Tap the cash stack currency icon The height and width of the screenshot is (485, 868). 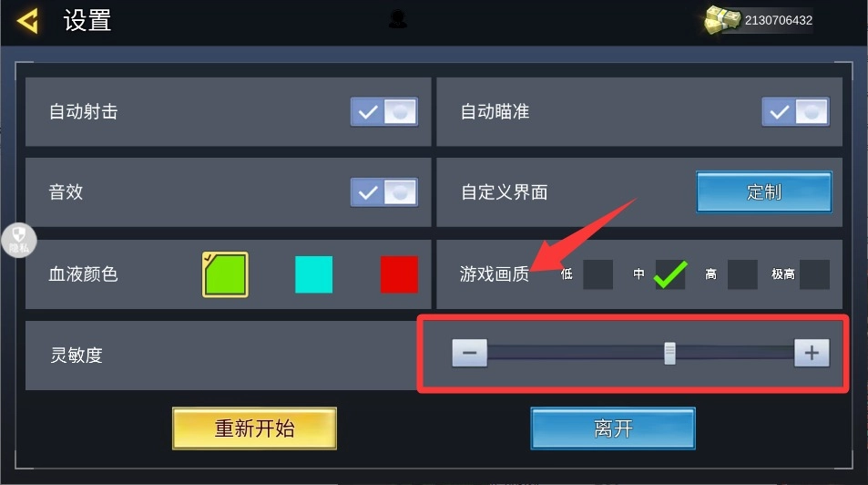point(722,20)
